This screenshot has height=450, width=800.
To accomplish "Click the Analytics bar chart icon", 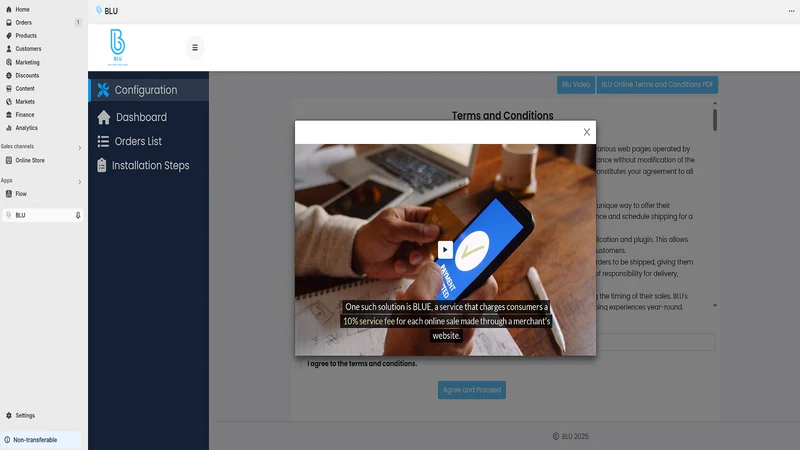I will (x=9, y=128).
